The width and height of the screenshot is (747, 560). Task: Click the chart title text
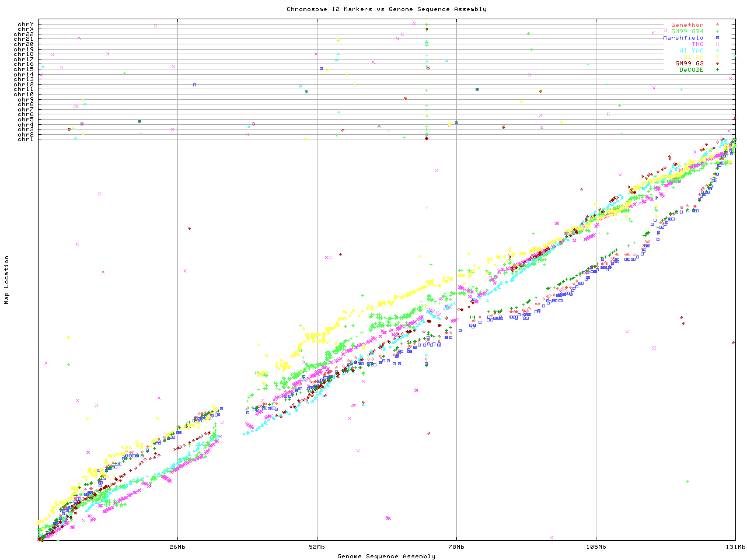coord(386,9)
